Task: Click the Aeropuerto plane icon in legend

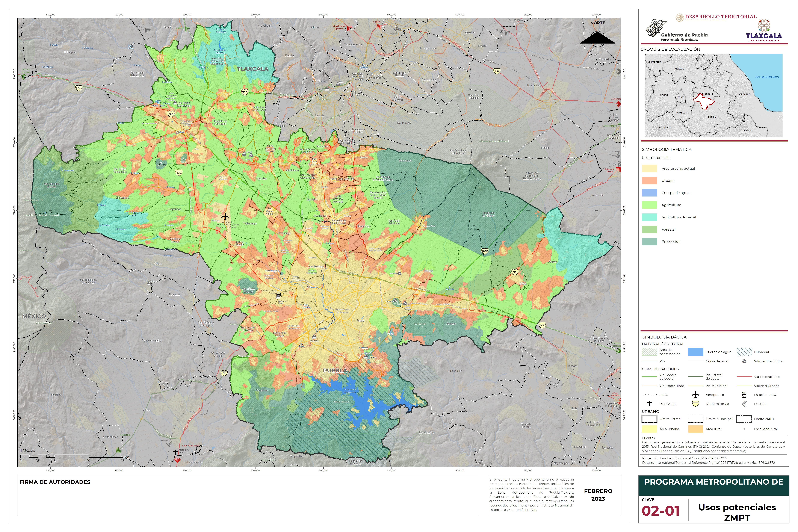Action: point(695,395)
